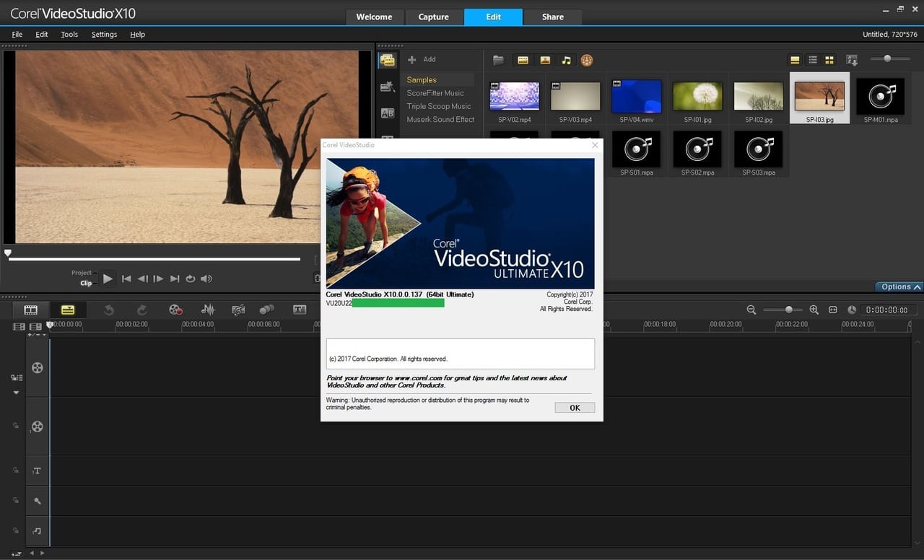Open the Motion Tracking icon in toolbar
The image size is (924, 560).
267,310
